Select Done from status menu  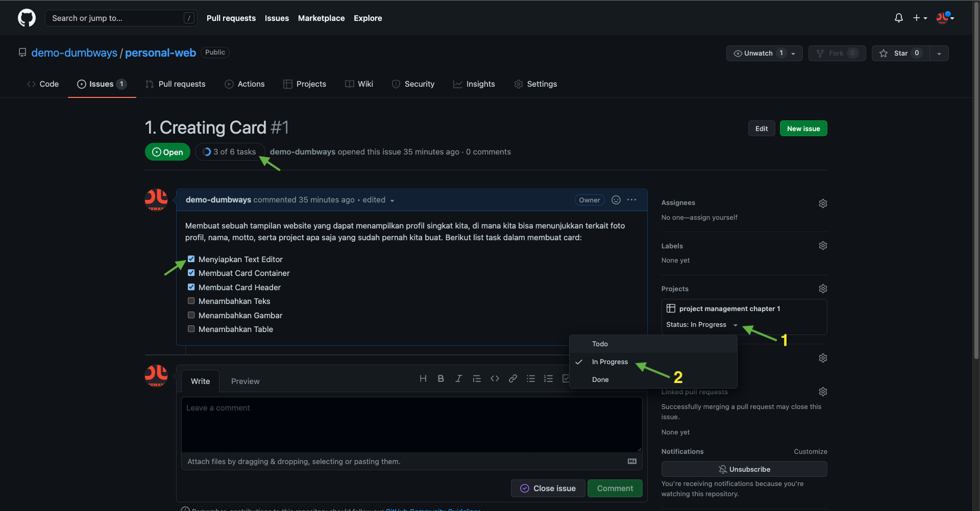(x=600, y=379)
